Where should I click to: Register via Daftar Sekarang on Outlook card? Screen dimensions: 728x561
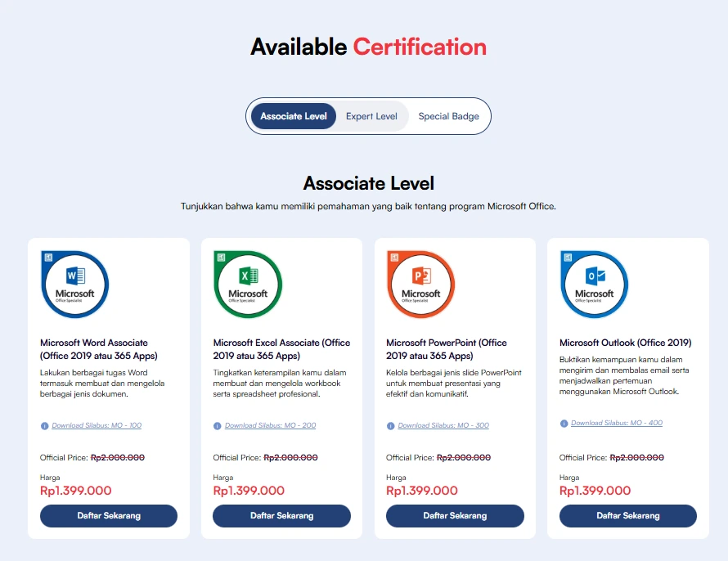pos(628,515)
